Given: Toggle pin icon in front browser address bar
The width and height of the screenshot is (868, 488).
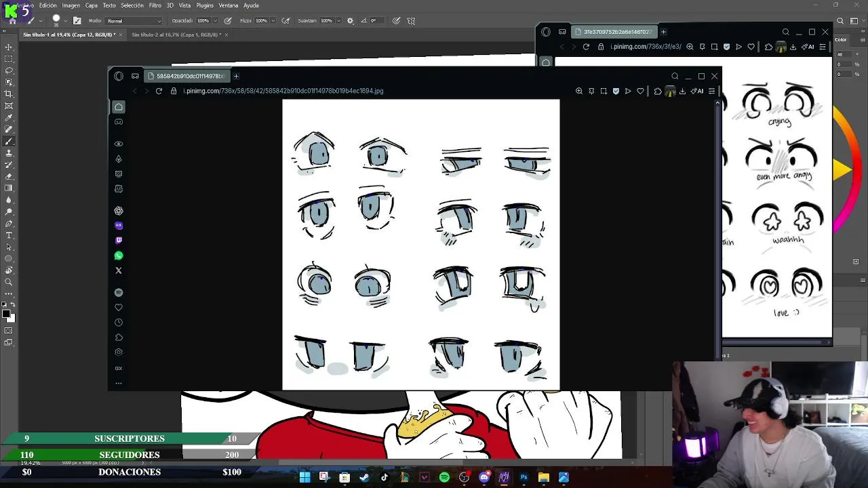Looking at the screenshot, I should pyautogui.click(x=591, y=91).
